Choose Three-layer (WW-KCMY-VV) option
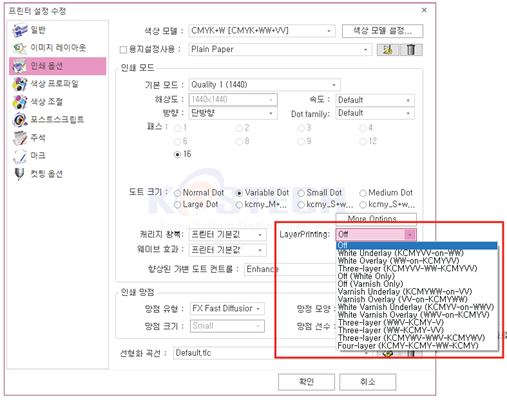Image resolution: width=507 pixels, height=402 pixels. [417, 330]
